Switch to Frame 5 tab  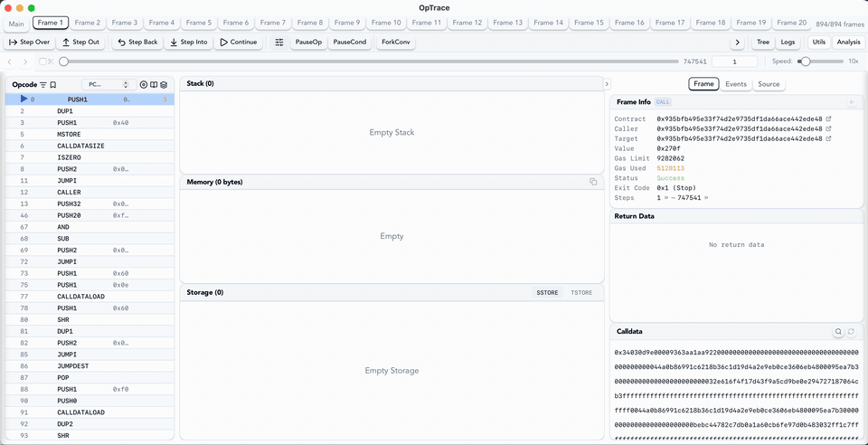pyautogui.click(x=198, y=23)
